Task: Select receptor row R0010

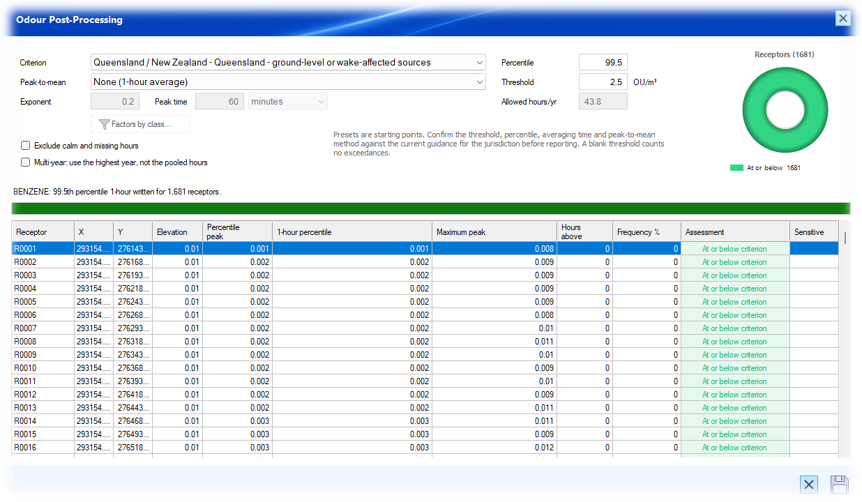Action: coord(425,368)
